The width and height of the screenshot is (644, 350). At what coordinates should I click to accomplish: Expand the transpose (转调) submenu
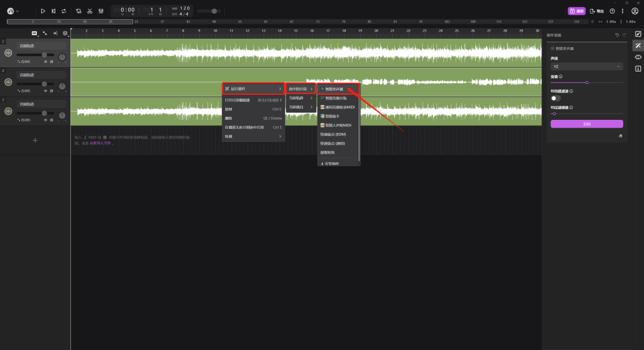tap(253, 137)
